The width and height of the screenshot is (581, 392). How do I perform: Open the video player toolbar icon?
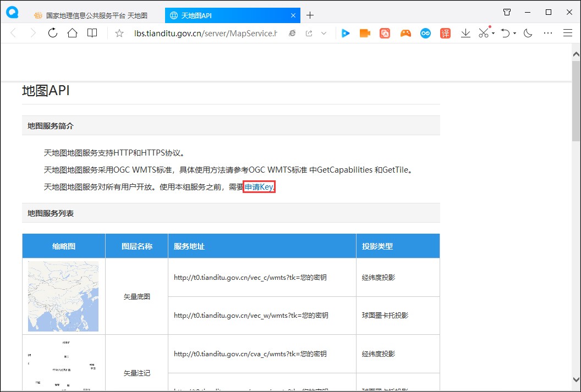click(345, 33)
